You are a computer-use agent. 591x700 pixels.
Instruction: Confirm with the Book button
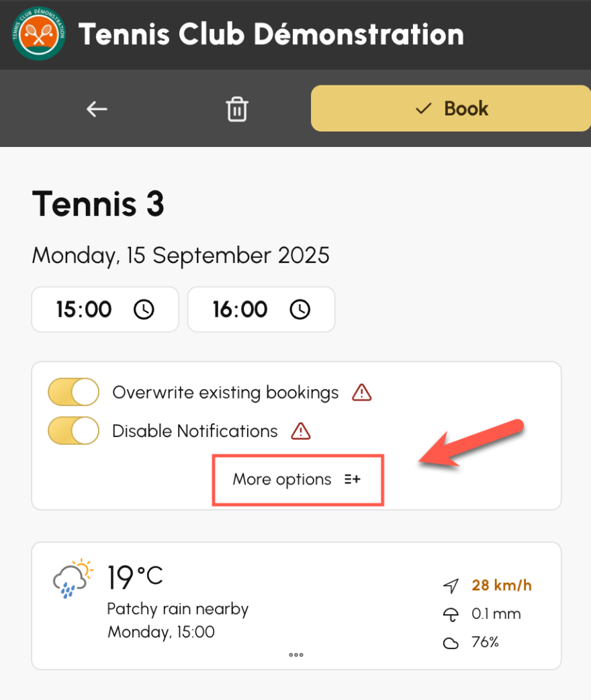point(451,109)
